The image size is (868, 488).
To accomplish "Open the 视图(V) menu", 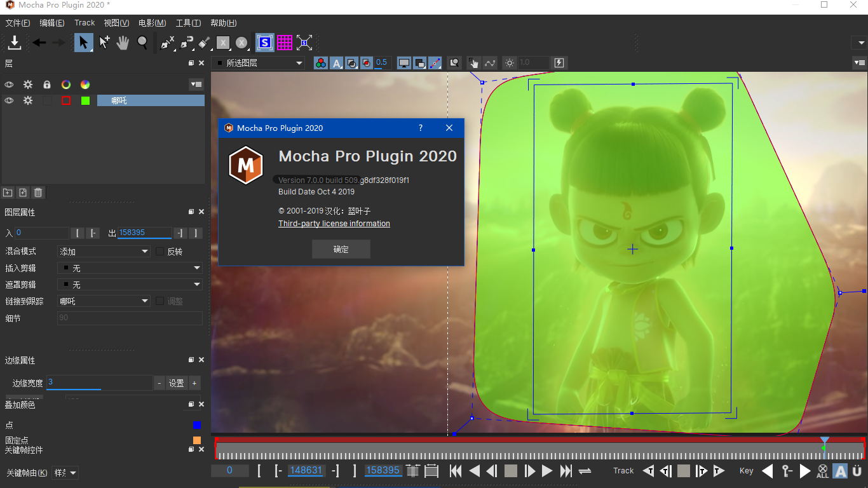I will (116, 23).
